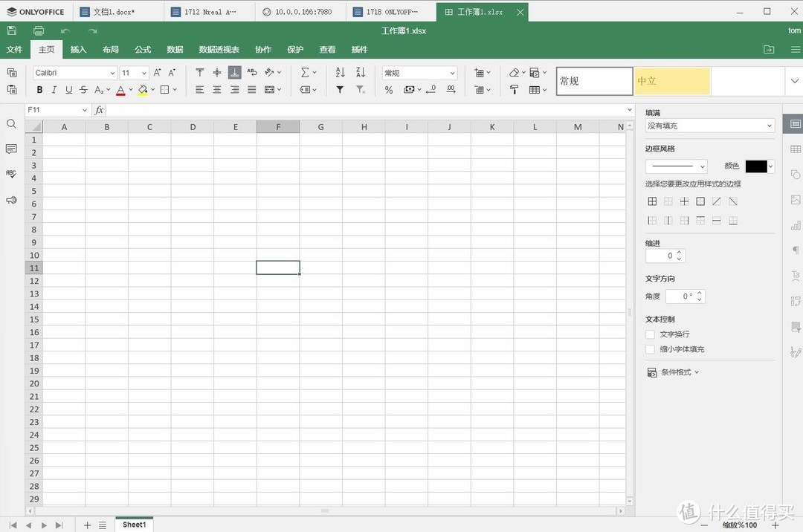Open image settings in right sidebar
Image resolution: width=803 pixels, height=532 pixels.
pyautogui.click(x=796, y=199)
